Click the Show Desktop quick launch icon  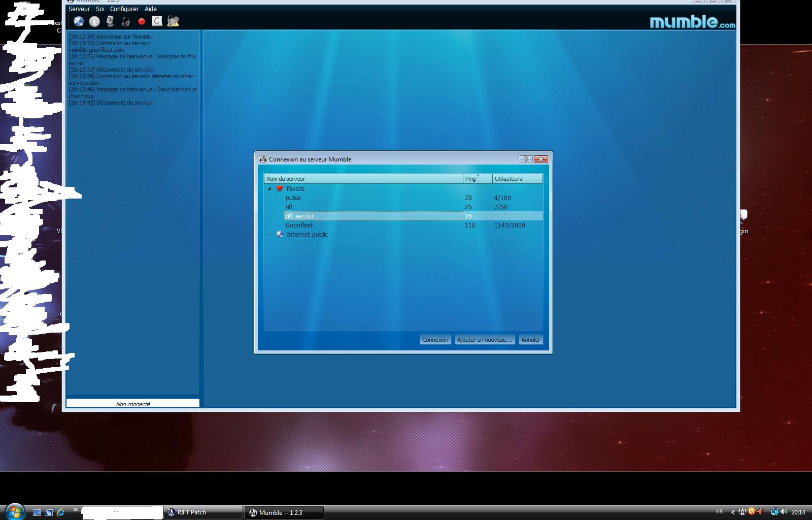pyautogui.click(x=37, y=512)
